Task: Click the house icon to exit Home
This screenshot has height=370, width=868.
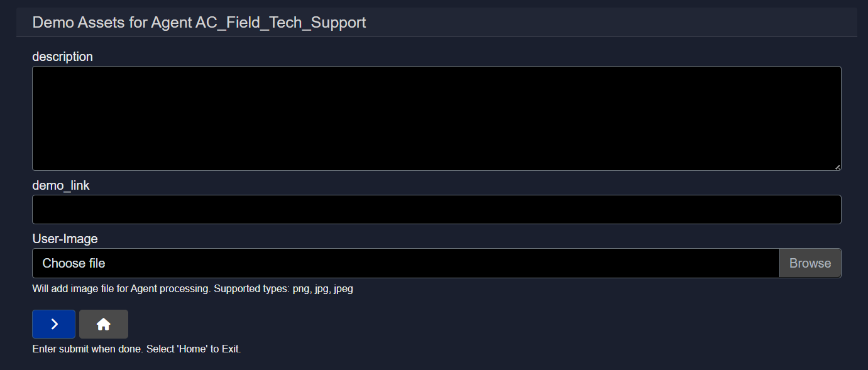Action: point(104,324)
